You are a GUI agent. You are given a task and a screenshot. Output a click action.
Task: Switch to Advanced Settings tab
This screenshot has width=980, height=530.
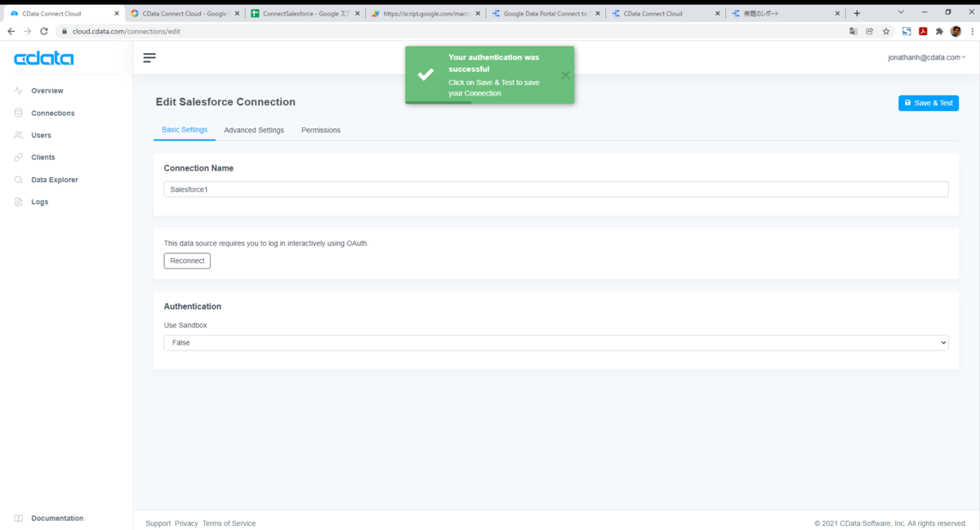pos(254,130)
